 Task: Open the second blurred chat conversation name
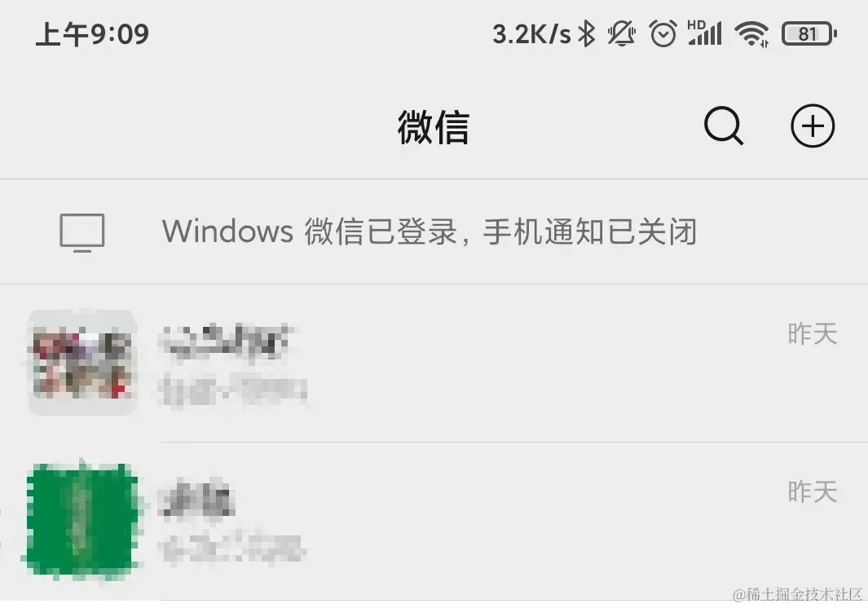click(x=196, y=500)
